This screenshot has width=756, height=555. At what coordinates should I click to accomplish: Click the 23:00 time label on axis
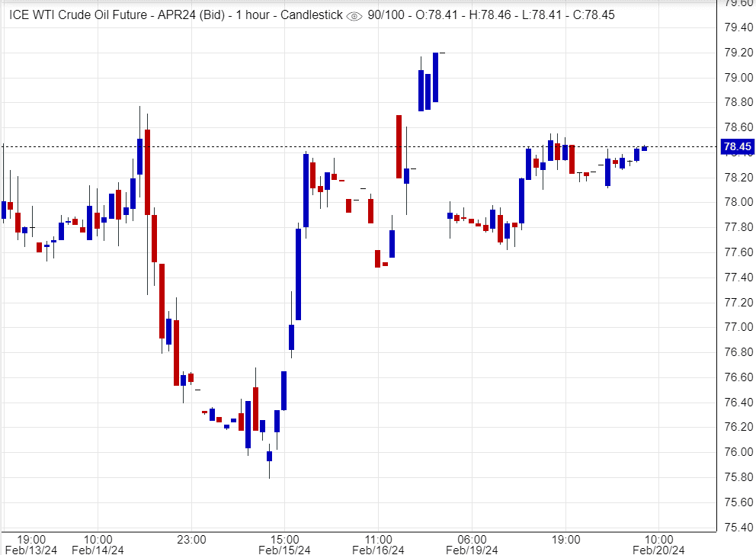point(191,537)
